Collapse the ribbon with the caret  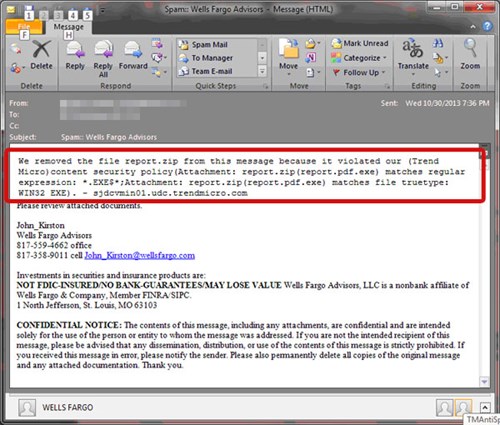[x=473, y=27]
